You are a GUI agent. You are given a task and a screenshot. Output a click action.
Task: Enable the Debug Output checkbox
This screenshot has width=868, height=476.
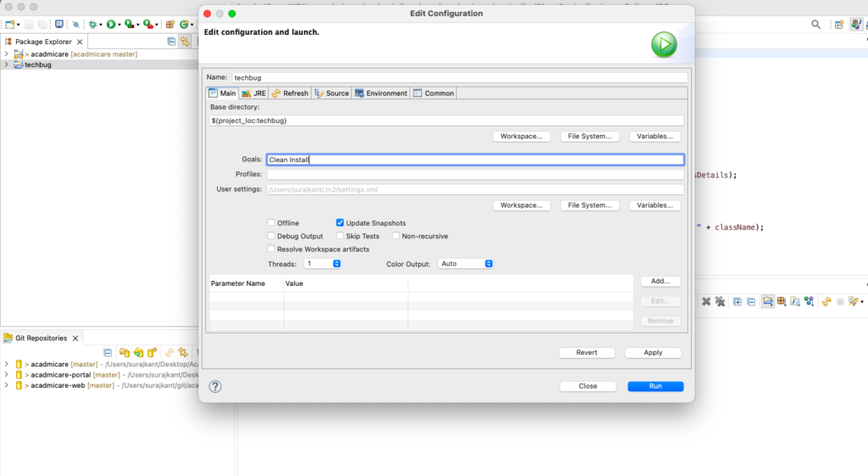point(271,236)
